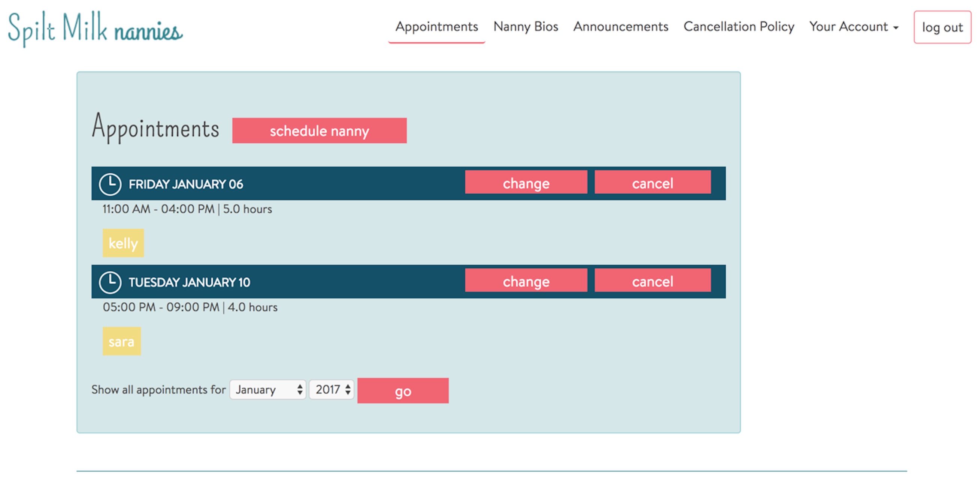980x477 pixels.
Task: Click the go button
Action: tap(403, 391)
